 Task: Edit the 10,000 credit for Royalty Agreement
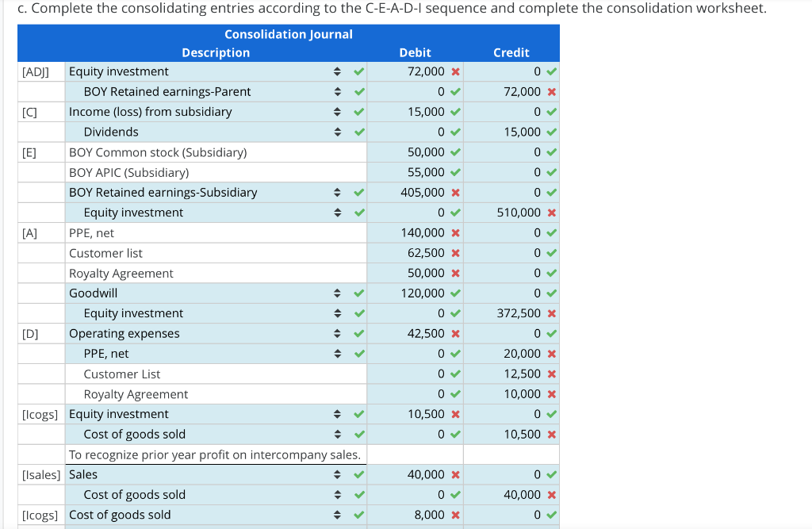pos(511,394)
